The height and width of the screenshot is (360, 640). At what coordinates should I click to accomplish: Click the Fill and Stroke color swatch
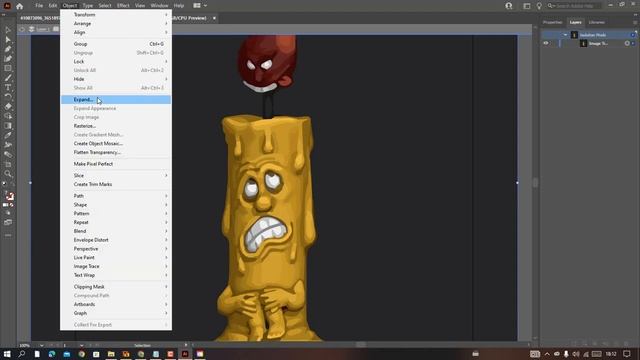click(8, 196)
